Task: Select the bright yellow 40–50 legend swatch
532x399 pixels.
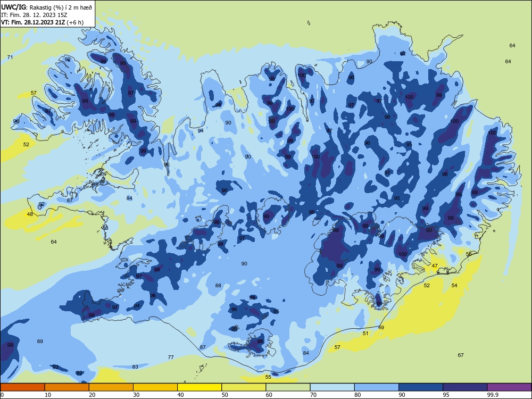Action: pos(199,387)
